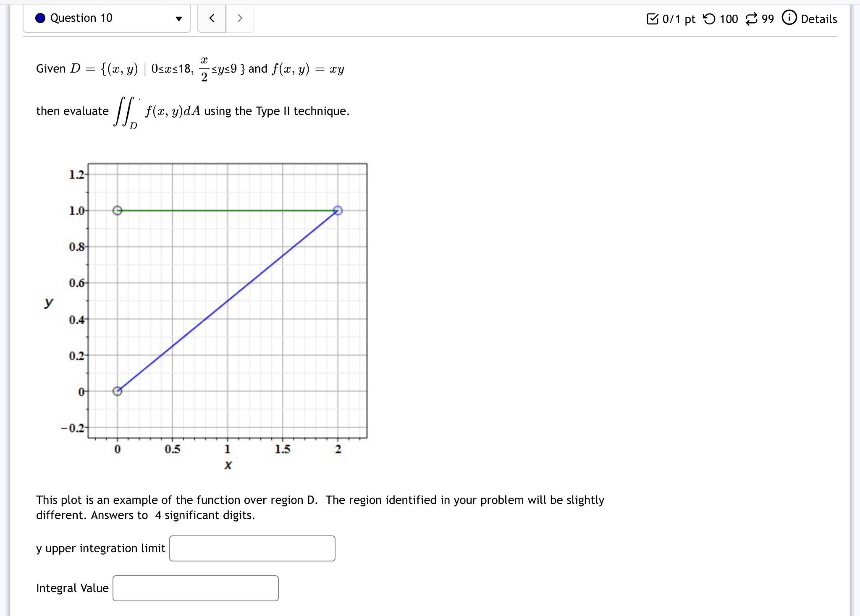Click inside the y upper integration limit field
This screenshot has width=860, height=616.
tap(251, 548)
